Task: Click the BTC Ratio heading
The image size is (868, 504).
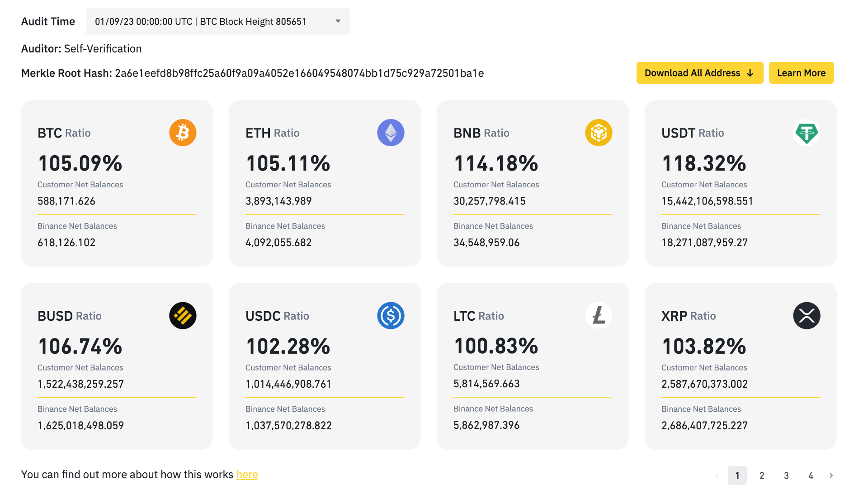Action: click(x=64, y=133)
